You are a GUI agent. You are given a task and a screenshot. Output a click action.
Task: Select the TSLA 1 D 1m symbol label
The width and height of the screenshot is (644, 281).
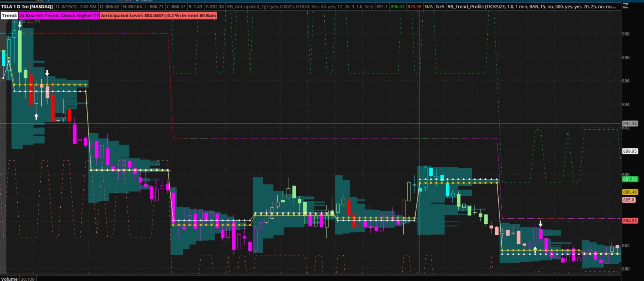tap(27, 6)
